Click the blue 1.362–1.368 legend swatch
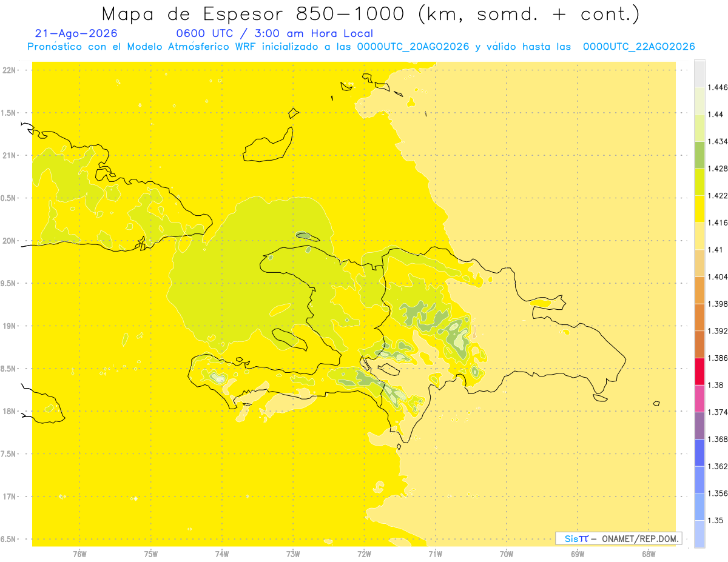The height and width of the screenshot is (562, 728). coord(699,452)
